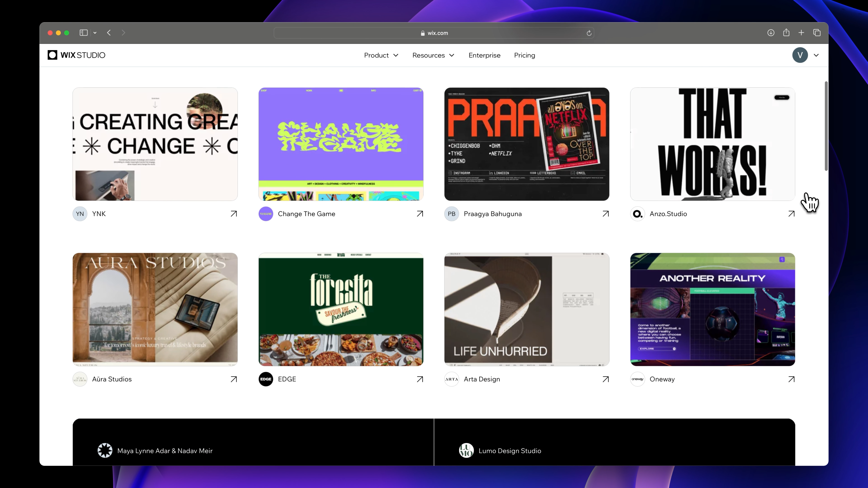Expand the Resources dropdown
Screen dimensions: 868x488
click(433, 55)
